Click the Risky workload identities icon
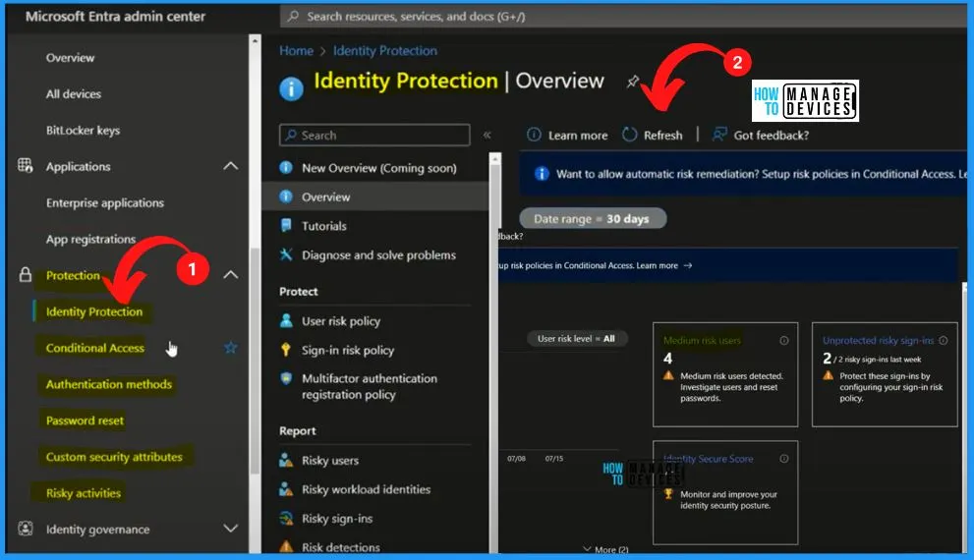Image resolution: width=974 pixels, height=560 pixels. pos(286,489)
